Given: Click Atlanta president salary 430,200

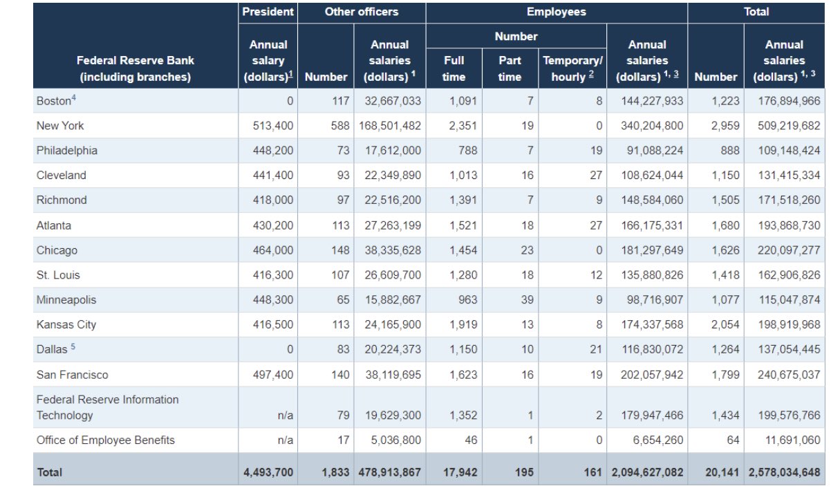Looking at the screenshot, I should (x=274, y=225).
